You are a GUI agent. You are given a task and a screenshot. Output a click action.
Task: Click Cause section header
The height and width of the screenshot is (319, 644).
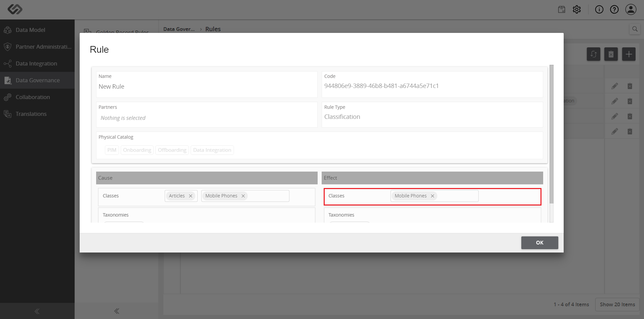tap(207, 178)
